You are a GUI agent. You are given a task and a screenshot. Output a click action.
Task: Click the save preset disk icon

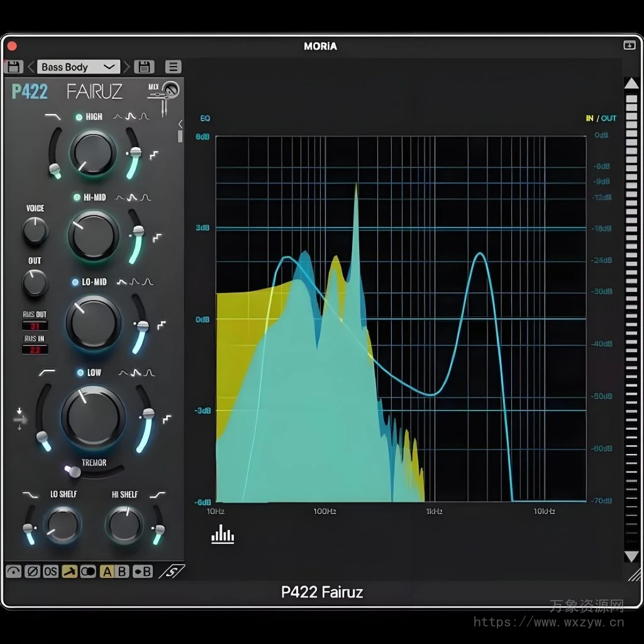click(x=143, y=67)
